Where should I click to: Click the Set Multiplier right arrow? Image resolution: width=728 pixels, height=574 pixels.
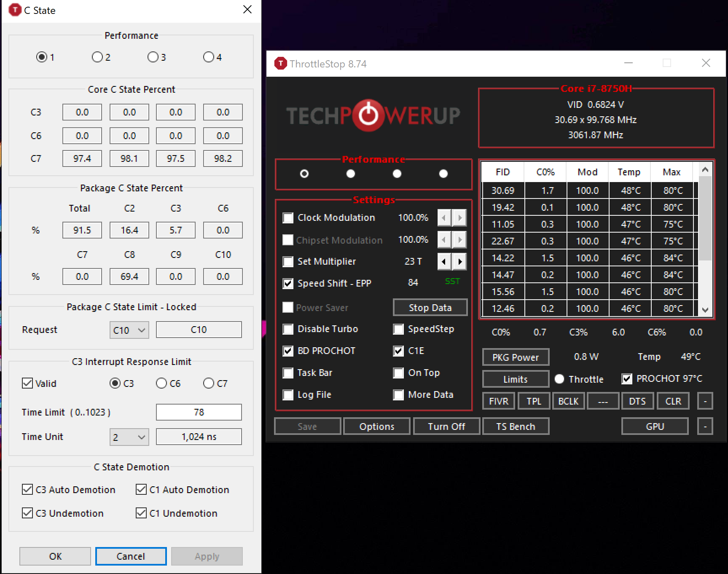[x=460, y=262]
